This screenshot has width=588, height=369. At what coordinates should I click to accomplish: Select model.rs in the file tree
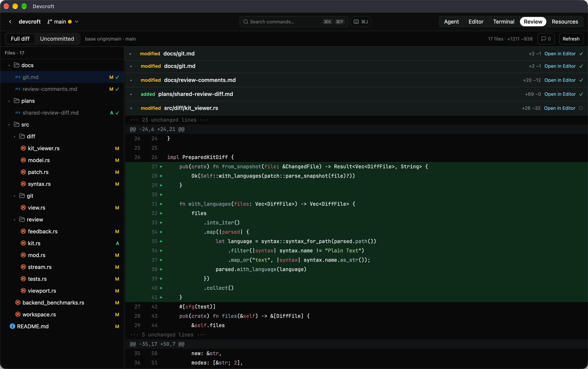tap(62, 160)
